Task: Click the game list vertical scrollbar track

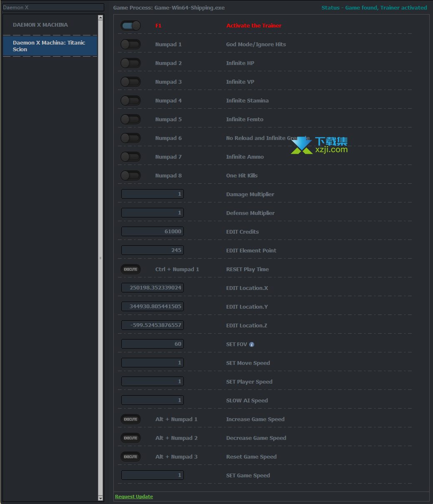Action: (x=100, y=257)
